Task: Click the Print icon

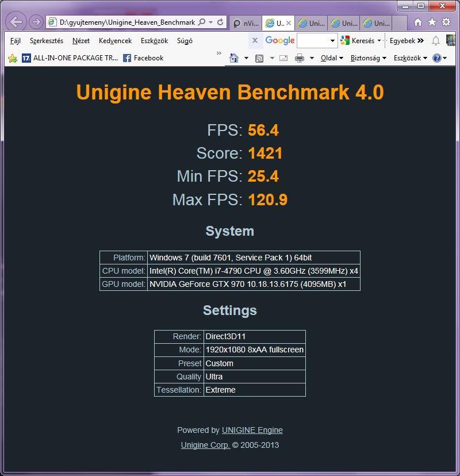Action: [300, 58]
